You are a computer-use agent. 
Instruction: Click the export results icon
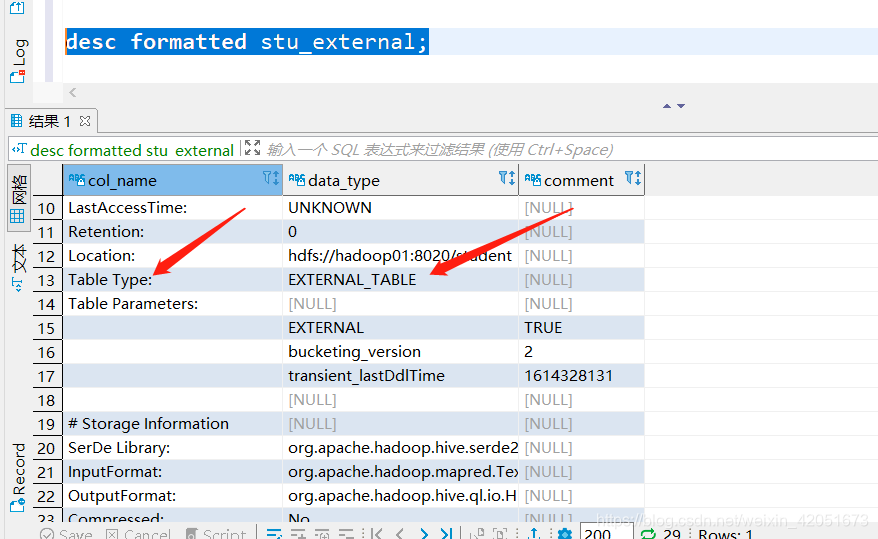point(534,534)
